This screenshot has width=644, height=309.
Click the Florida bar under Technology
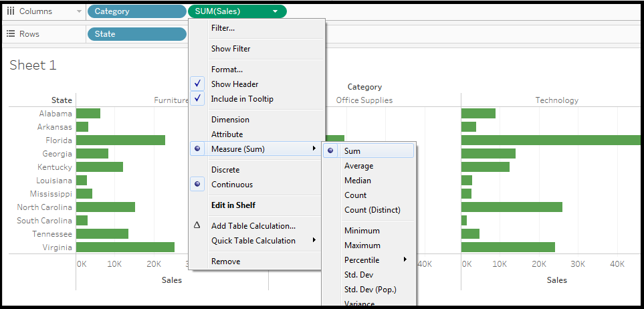548,140
